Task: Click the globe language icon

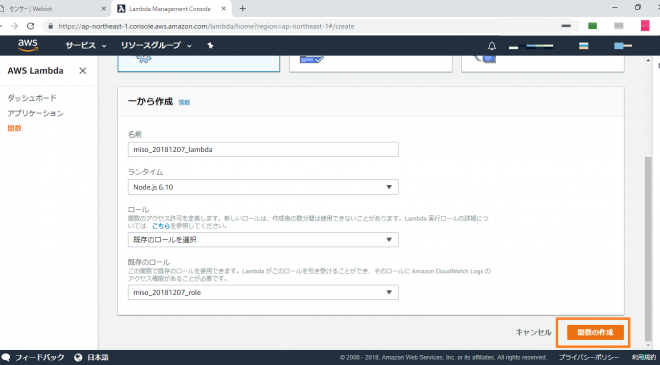Action: click(x=78, y=357)
